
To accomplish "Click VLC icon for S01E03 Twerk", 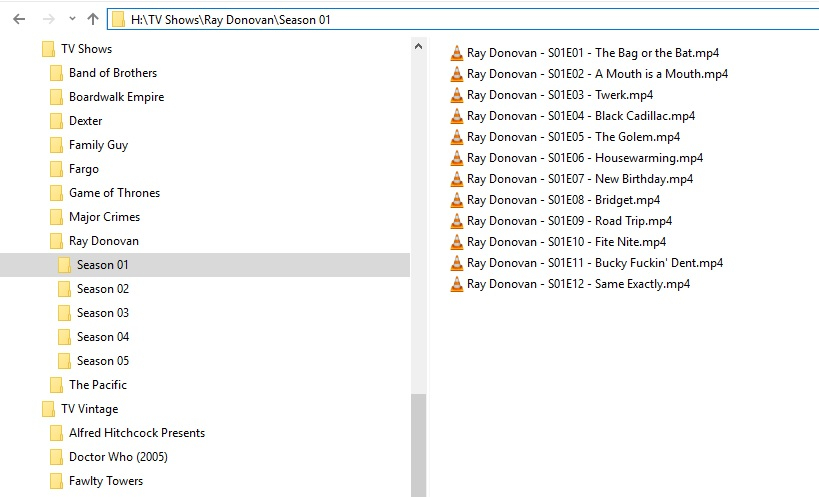I will click(457, 95).
